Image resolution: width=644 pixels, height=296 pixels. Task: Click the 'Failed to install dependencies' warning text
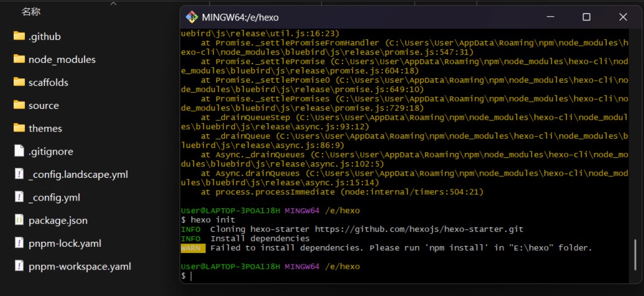402,248
